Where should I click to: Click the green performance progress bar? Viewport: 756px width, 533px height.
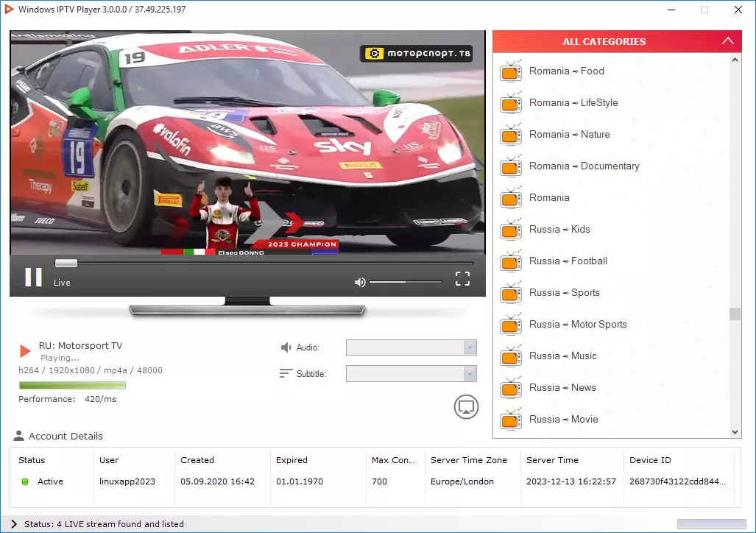pyautogui.click(x=72, y=385)
